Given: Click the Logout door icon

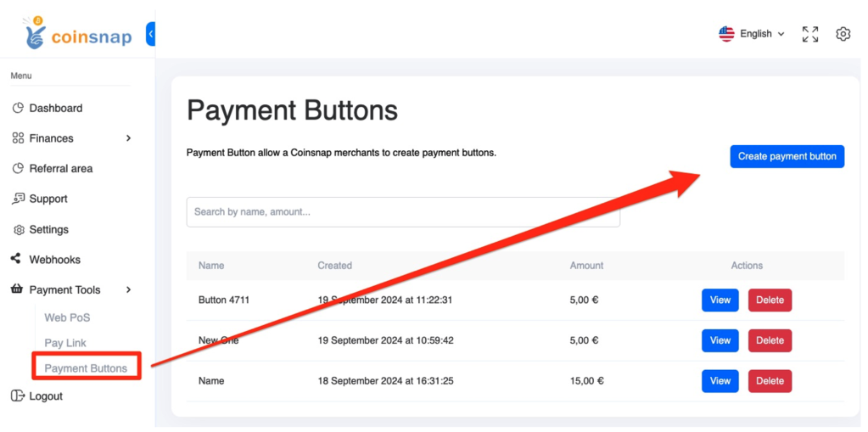Looking at the screenshot, I should [x=19, y=396].
